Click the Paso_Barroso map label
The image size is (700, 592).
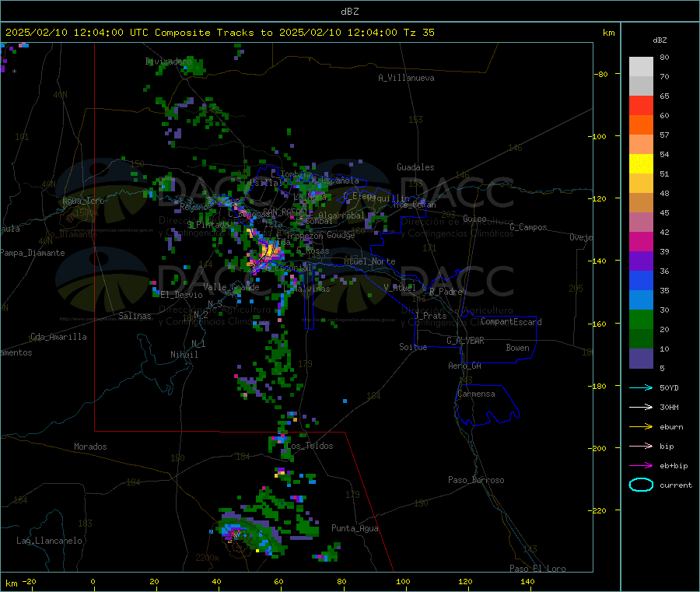[x=476, y=480]
